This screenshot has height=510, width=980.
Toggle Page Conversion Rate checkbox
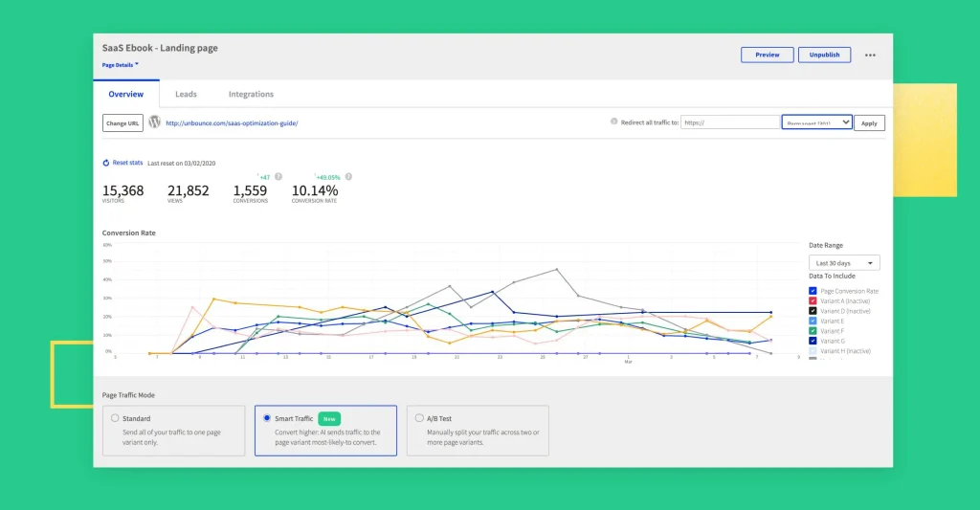tap(813, 291)
